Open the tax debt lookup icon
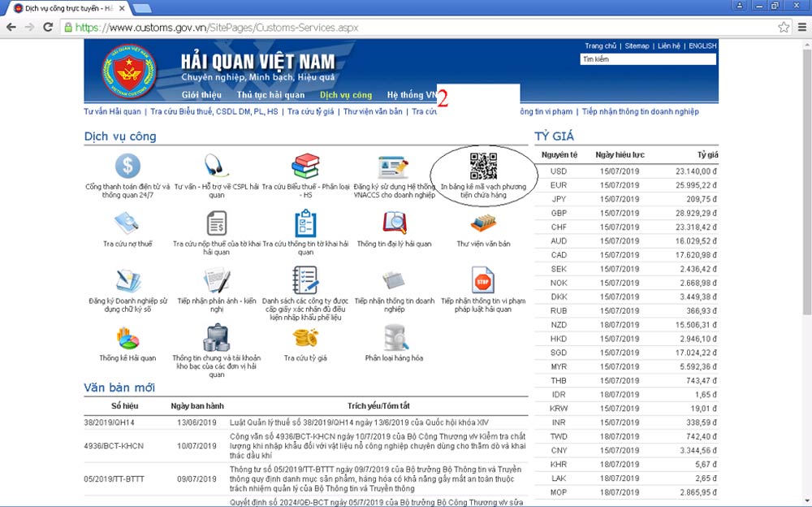 click(x=127, y=223)
